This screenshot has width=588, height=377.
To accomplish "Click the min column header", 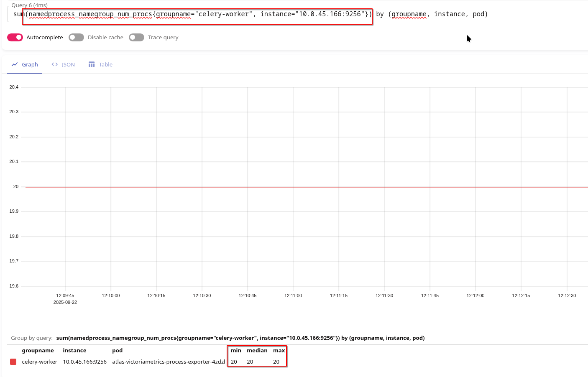I will click(236, 351).
